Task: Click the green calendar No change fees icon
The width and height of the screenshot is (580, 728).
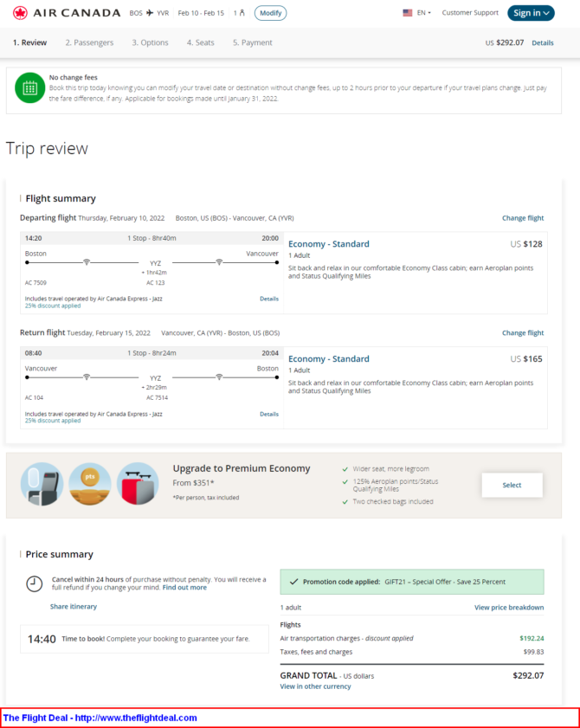Action: click(30, 87)
